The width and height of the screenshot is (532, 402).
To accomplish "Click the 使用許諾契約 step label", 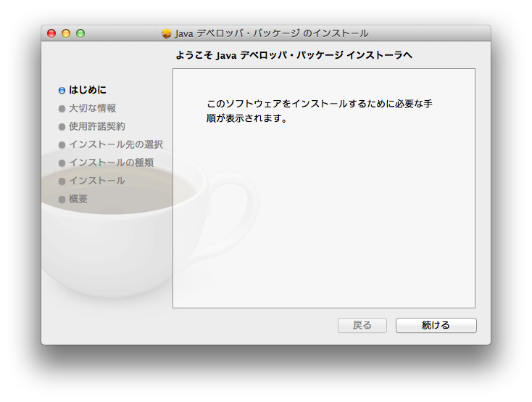I will coord(97,126).
